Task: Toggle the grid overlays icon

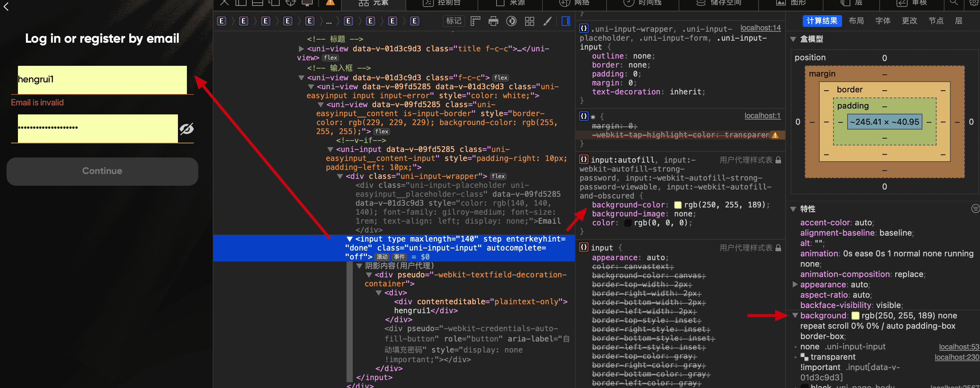Action: click(530, 21)
